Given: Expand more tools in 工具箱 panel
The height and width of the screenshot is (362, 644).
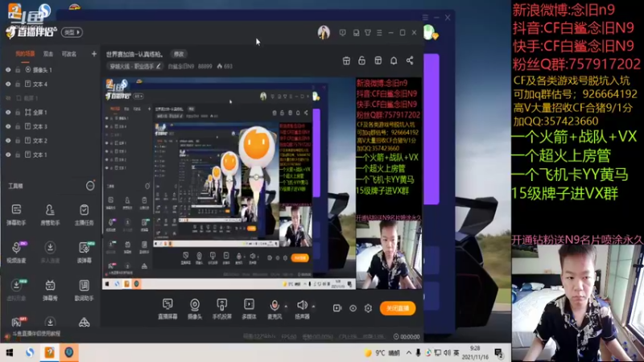Looking at the screenshot, I should (x=90, y=186).
